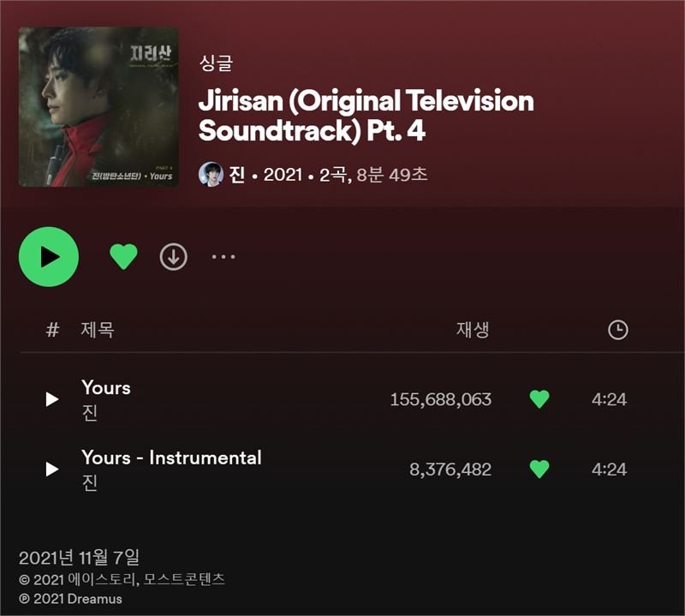The image size is (685, 616).
Task: Play the album with the large green button
Action: [x=49, y=257]
